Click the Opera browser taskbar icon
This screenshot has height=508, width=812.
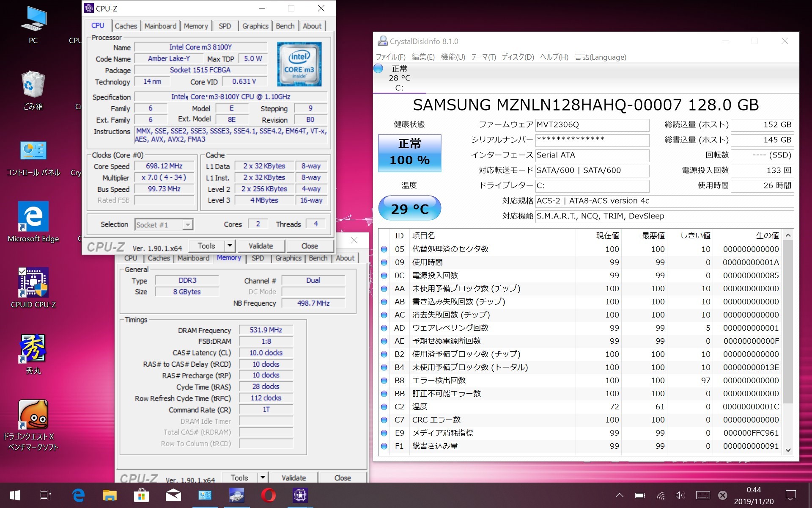pos(268,495)
